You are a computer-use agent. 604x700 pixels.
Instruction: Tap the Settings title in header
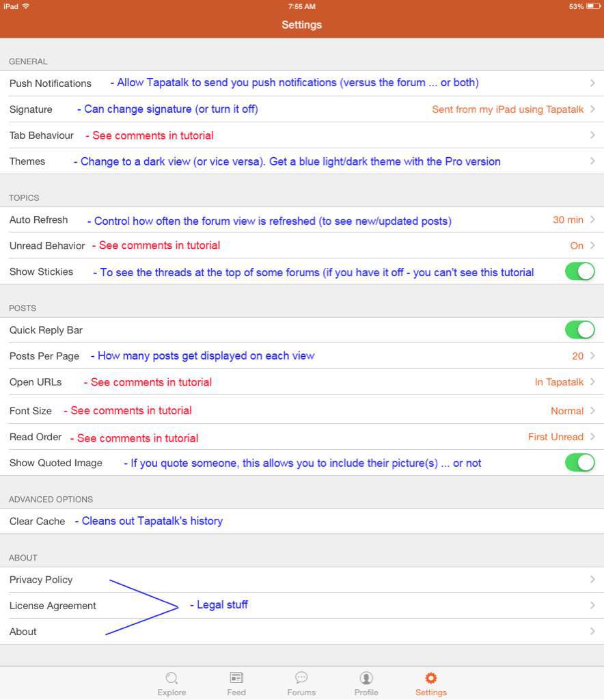coord(301,25)
